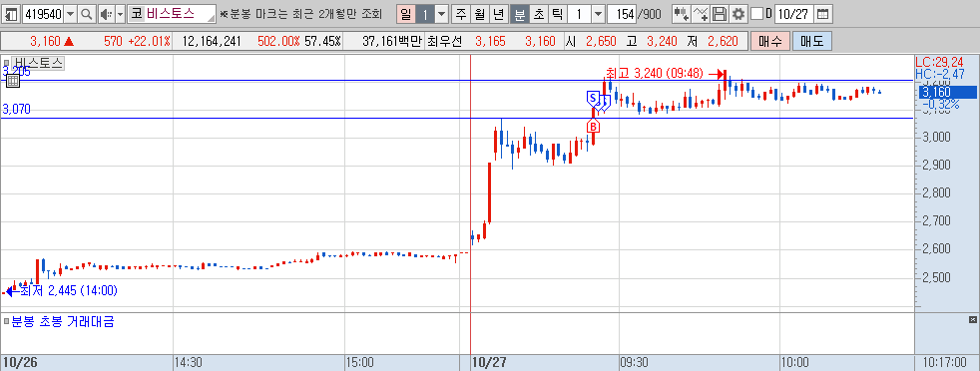The height and width of the screenshot is (371, 980).
Task: Click the 최우선 best quote label
Action: (x=446, y=42)
